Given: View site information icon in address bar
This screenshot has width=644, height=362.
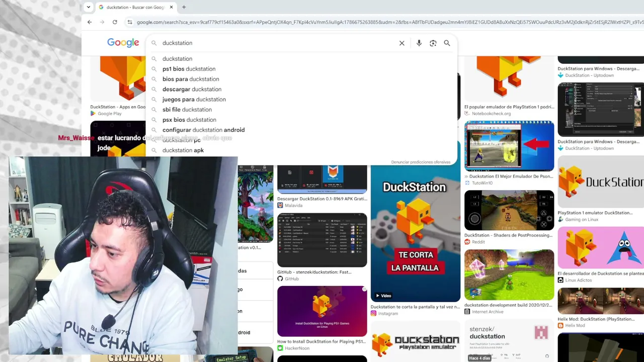Looking at the screenshot, I should point(130,22).
